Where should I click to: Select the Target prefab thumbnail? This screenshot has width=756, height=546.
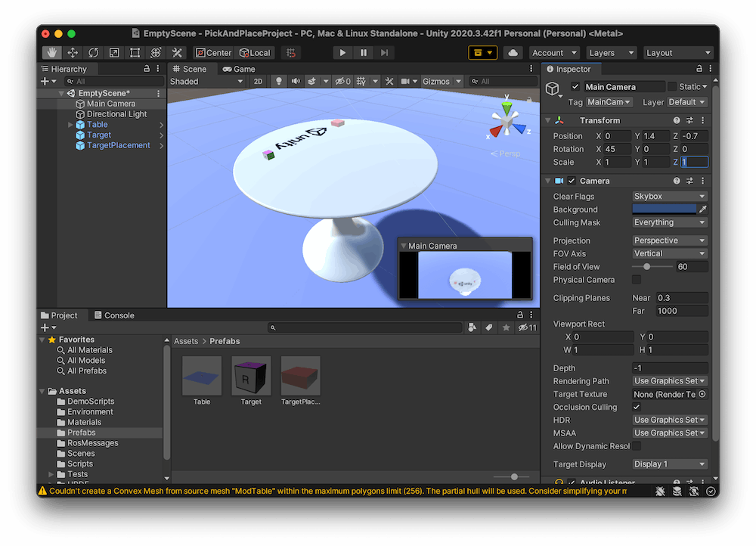tap(251, 376)
